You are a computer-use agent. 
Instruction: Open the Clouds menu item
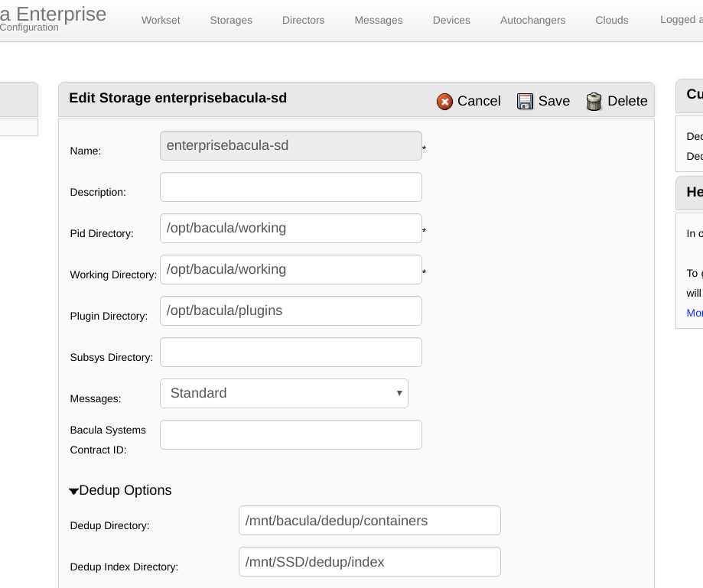612,20
